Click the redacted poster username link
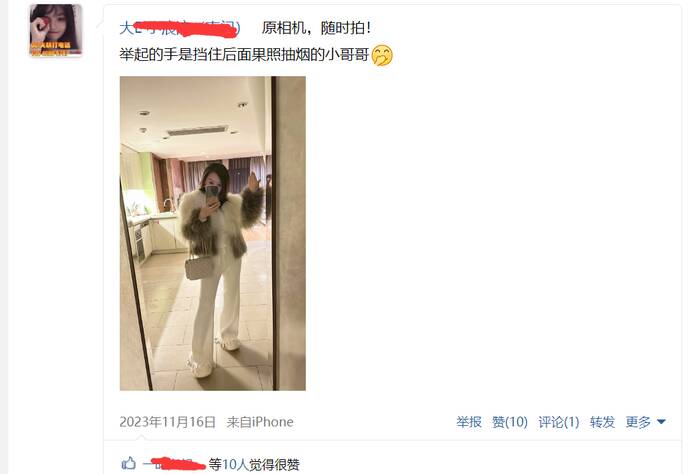The width and height of the screenshot is (690, 474). tap(180, 28)
